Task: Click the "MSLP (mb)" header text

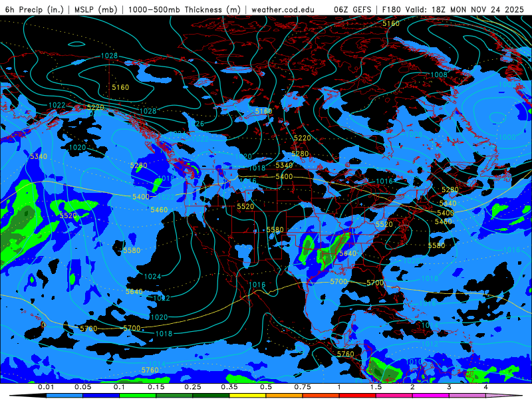Action: (96, 9)
